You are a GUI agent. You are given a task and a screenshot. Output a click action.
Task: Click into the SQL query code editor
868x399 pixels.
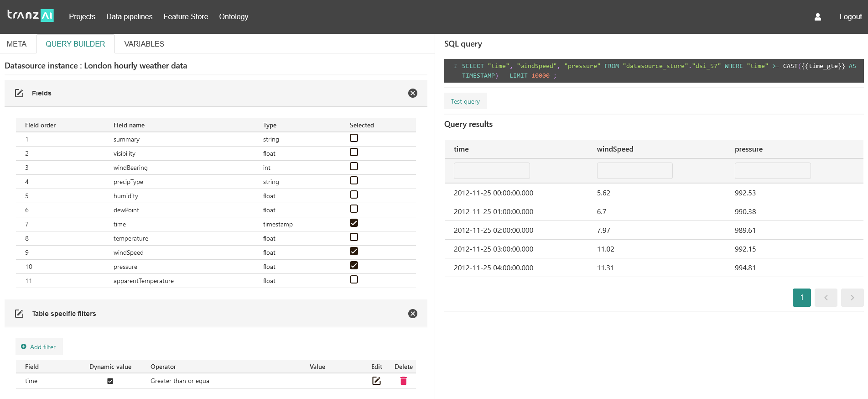tap(654, 71)
